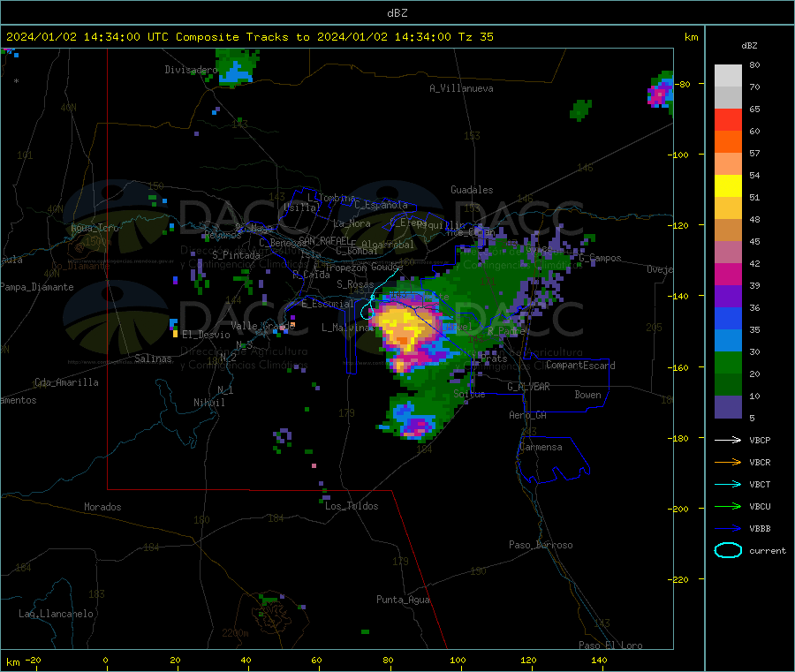
Task: Click the '-20' km tick on the bottom axis
Action: click(33, 661)
